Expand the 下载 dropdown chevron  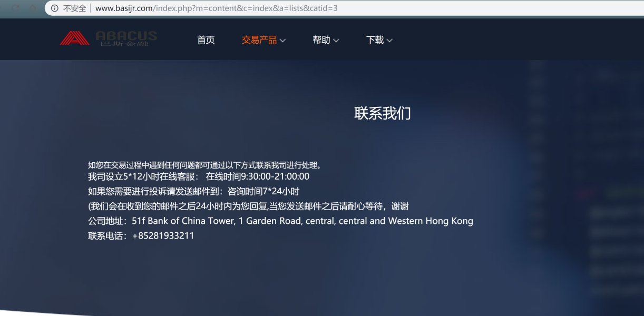coord(389,41)
